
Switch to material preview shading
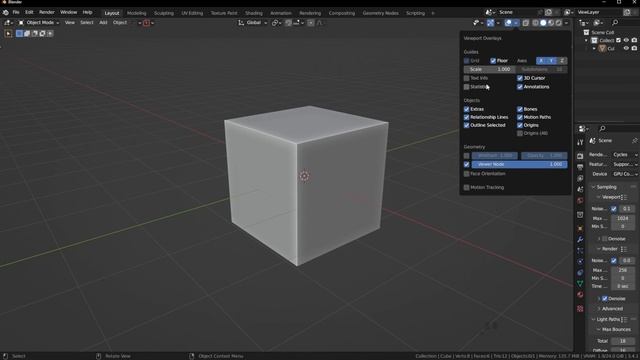coord(551,23)
